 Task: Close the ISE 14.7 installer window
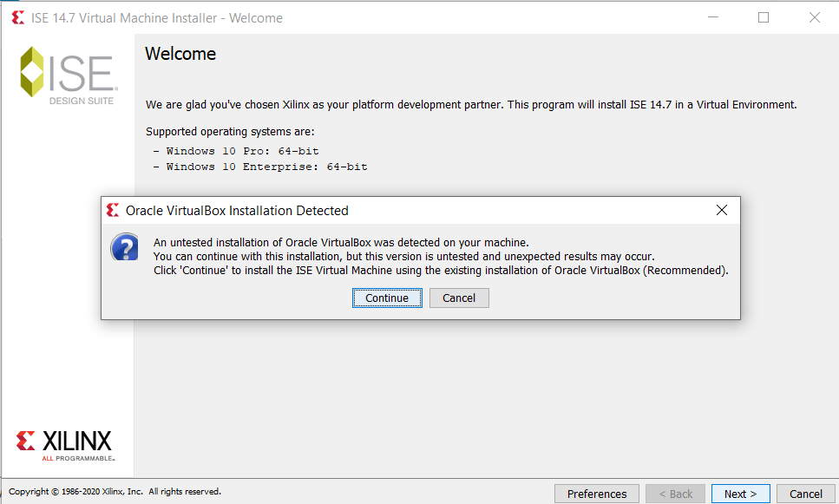[x=814, y=17]
